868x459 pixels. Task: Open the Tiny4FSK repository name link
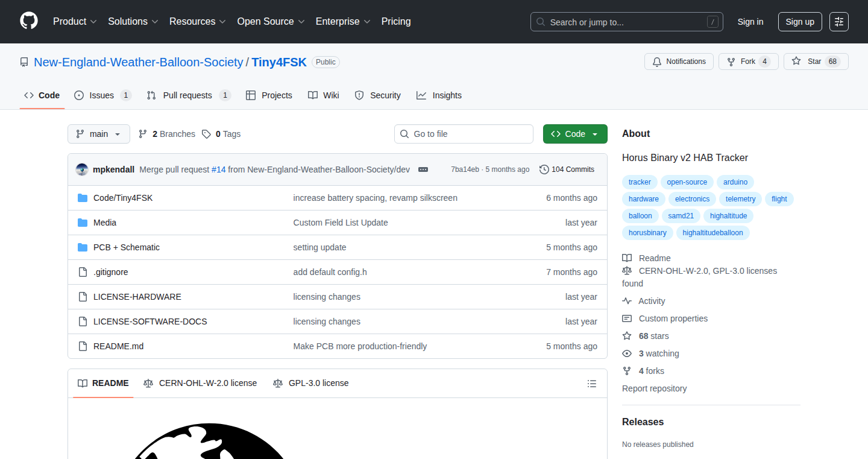[x=279, y=62]
